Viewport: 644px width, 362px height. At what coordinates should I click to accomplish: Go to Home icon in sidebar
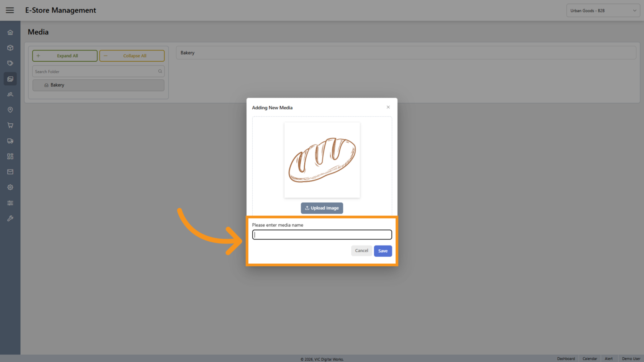[x=10, y=33]
